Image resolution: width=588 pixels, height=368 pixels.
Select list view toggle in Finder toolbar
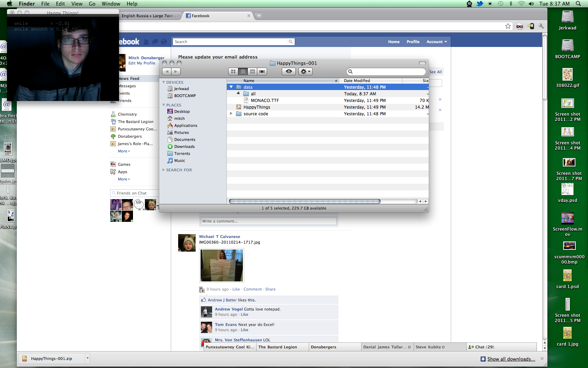pyautogui.click(x=243, y=71)
